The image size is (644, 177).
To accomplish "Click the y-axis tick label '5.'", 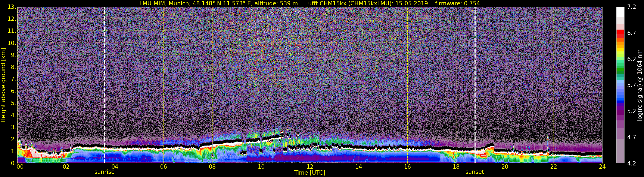I will pyautogui.click(x=13, y=103).
